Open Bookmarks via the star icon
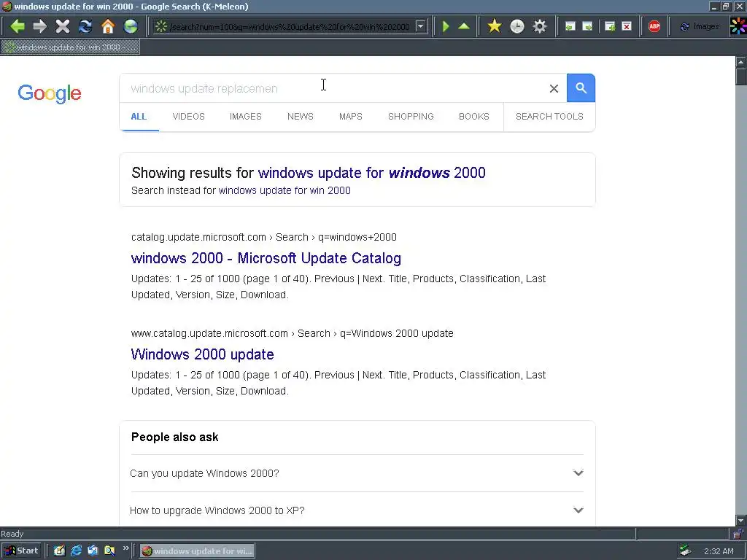Image resolution: width=747 pixels, height=560 pixels. click(x=495, y=26)
